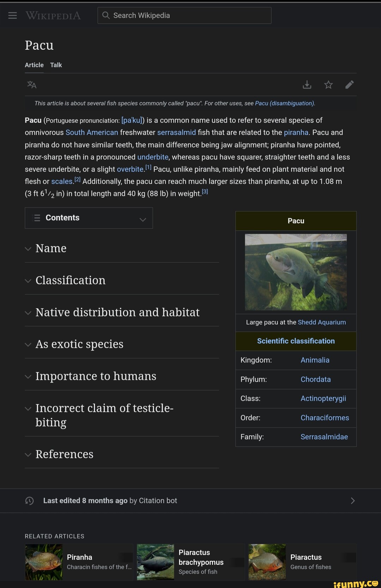Open the hamburger main menu

[x=12, y=16]
